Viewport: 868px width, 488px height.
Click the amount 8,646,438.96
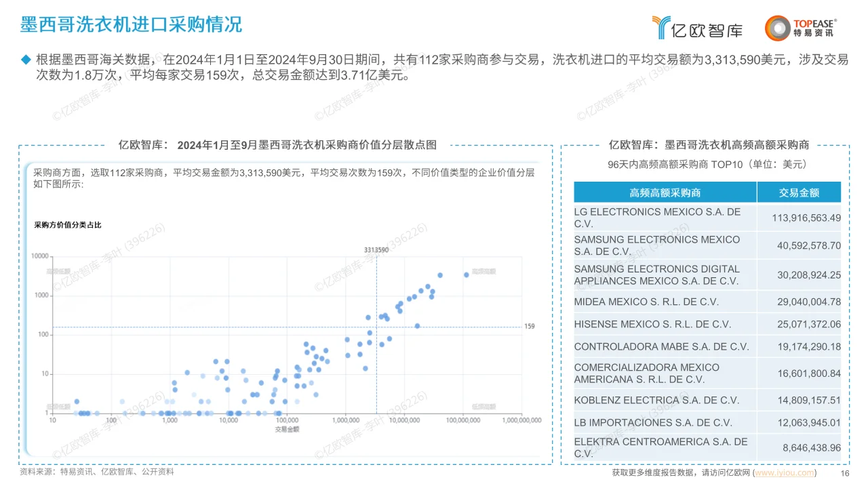click(812, 447)
